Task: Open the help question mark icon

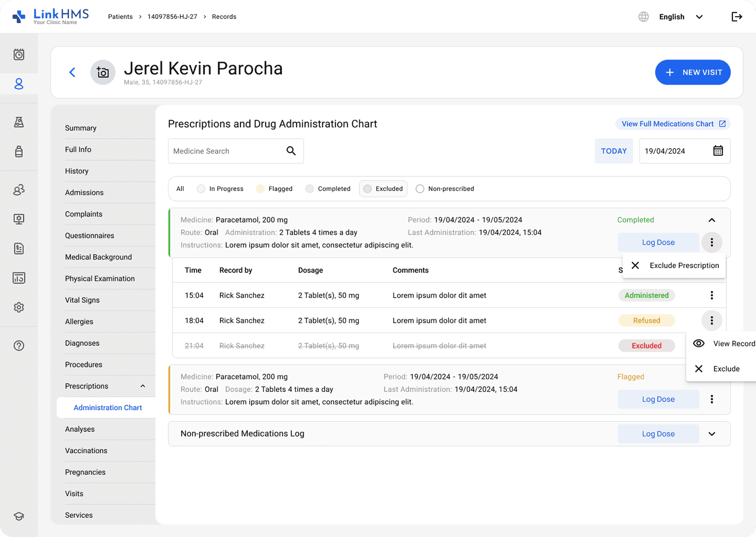Action: click(x=19, y=345)
